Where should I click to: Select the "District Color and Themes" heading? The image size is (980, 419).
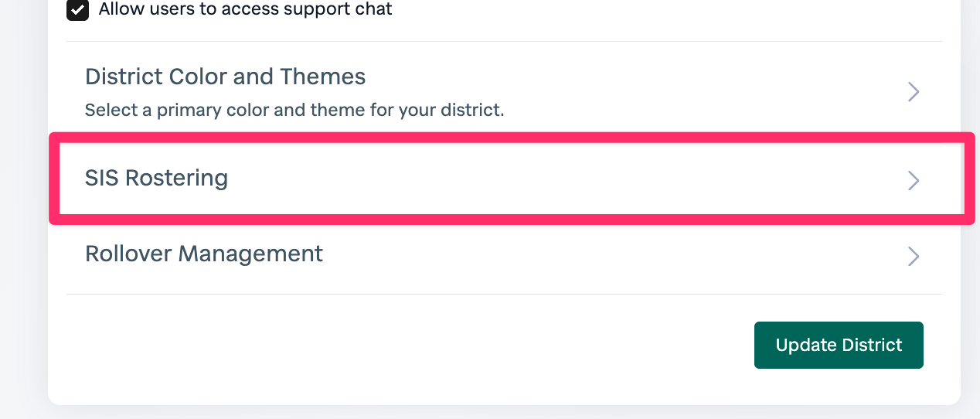tap(225, 77)
